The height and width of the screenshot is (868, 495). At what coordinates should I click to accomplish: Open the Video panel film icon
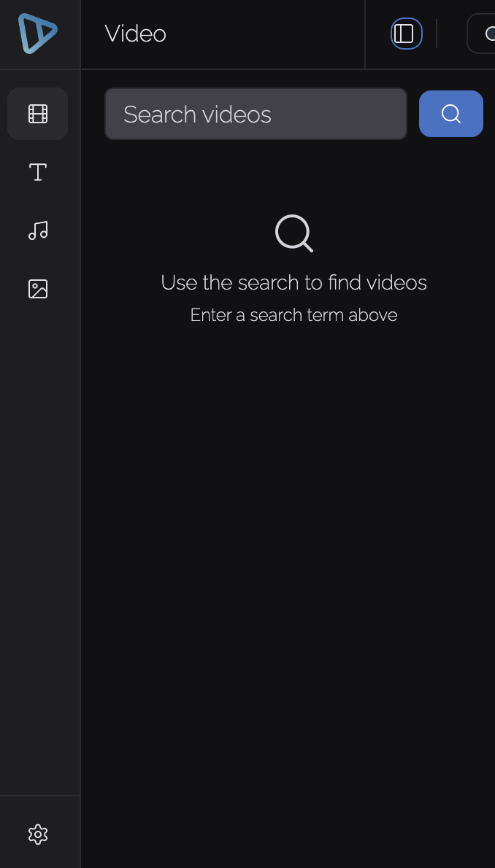pyautogui.click(x=38, y=114)
